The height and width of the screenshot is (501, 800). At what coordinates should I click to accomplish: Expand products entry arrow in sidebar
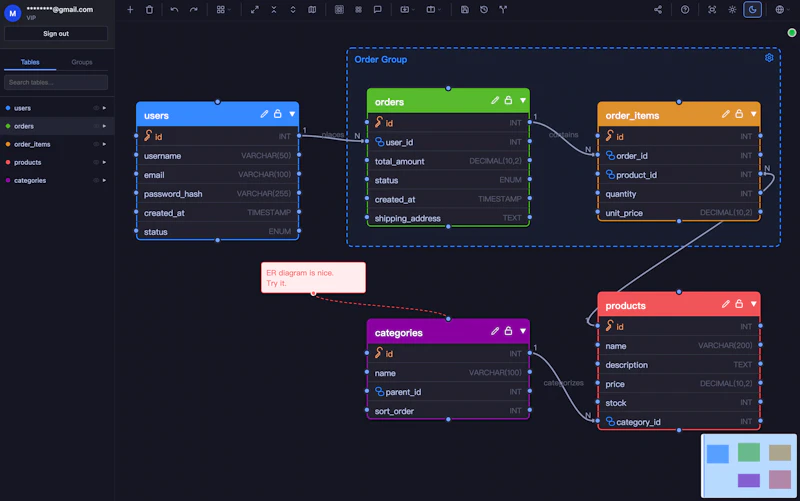(x=104, y=162)
